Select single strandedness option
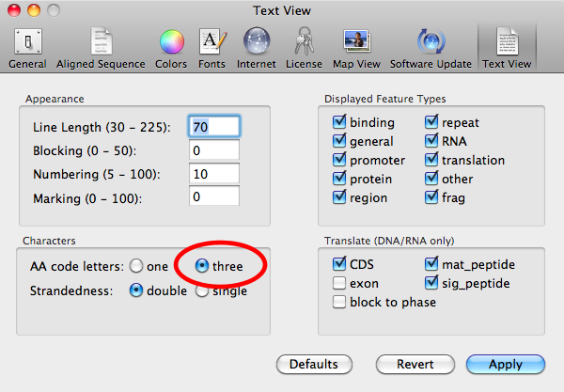 pos(201,290)
